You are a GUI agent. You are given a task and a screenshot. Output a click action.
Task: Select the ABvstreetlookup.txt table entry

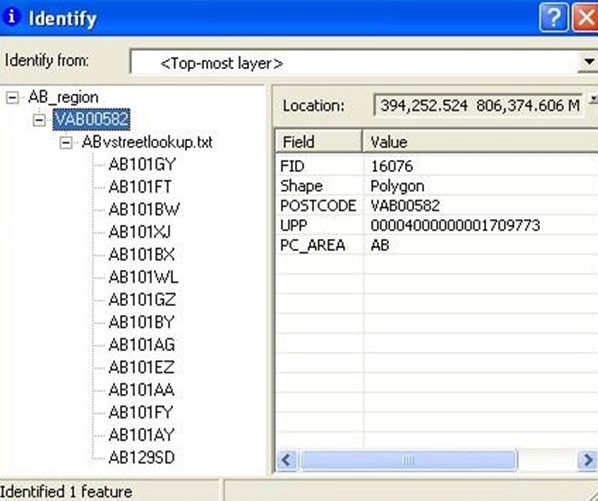(147, 142)
